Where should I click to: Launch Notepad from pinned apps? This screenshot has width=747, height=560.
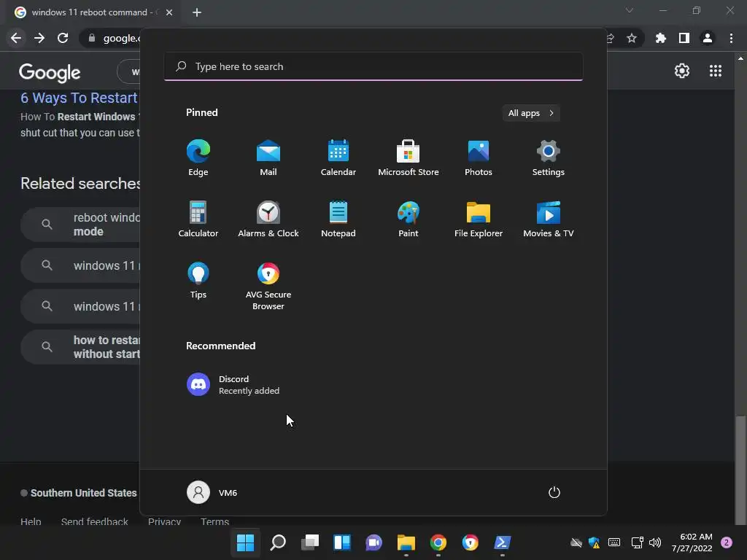point(338,219)
